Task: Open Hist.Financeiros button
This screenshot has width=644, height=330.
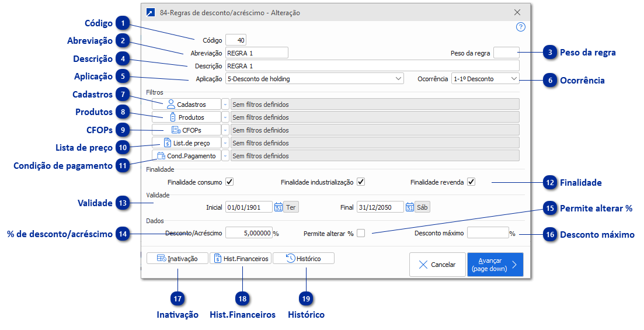Action: click(x=241, y=259)
